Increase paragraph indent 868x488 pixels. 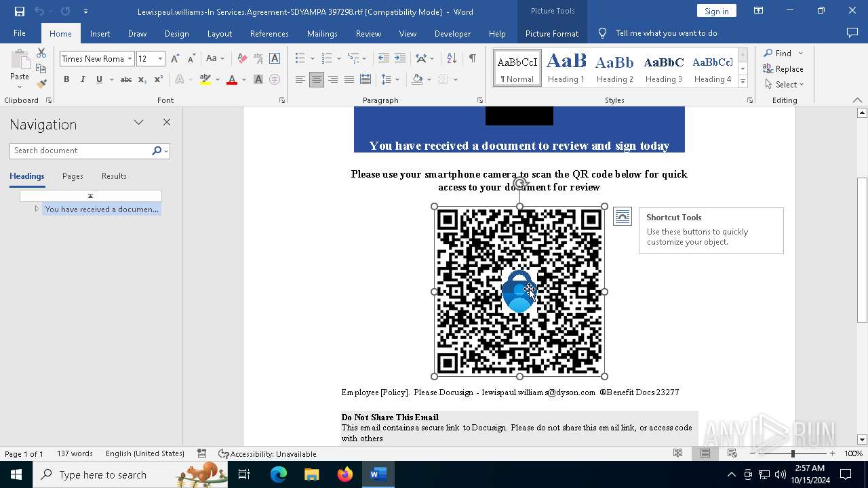click(400, 59)
